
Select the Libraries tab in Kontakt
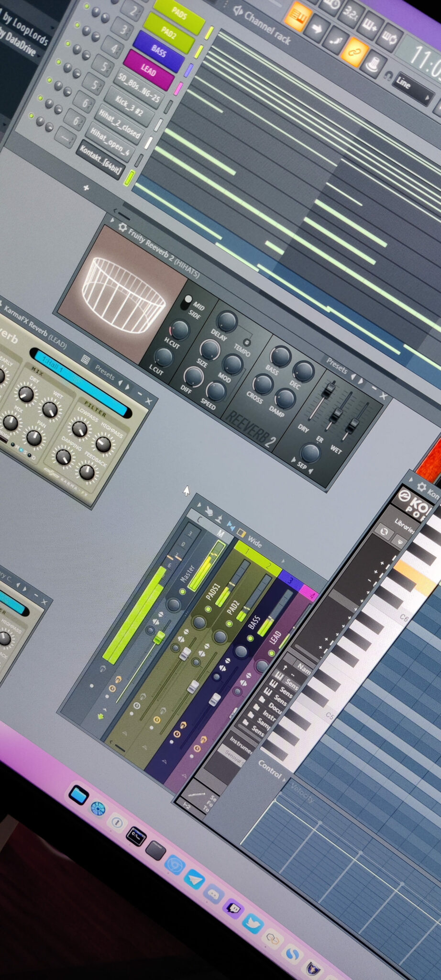(x=405, y=525)
